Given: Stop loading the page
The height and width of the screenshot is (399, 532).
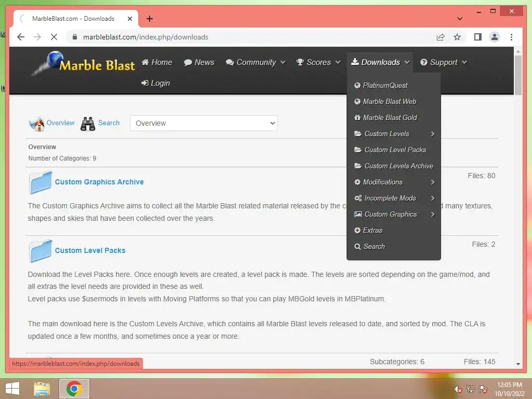Looking at the screenshot, I should point(54,37).
